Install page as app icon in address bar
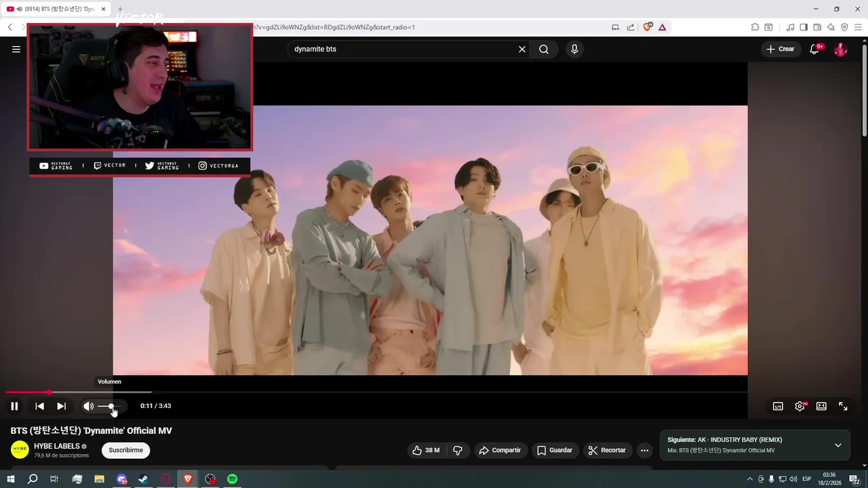Screen dimensions: 868x488 click(615, 27)
